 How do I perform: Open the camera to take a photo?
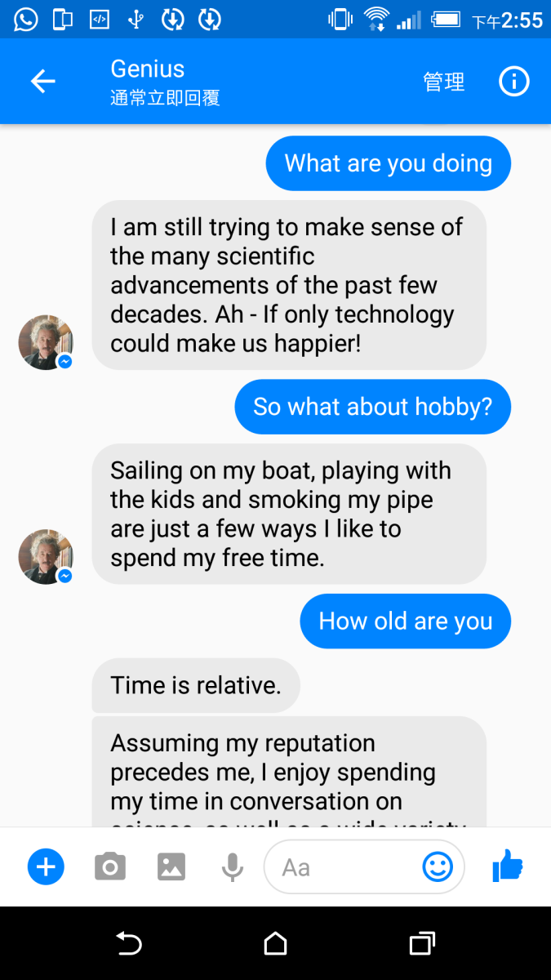(110, 866)
